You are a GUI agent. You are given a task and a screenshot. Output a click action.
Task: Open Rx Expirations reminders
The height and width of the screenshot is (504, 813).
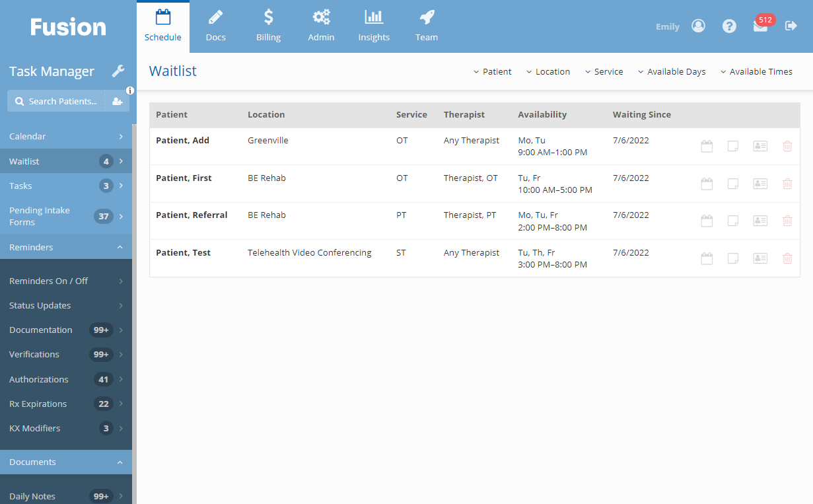pyautogui.click(x=66, y=404)
